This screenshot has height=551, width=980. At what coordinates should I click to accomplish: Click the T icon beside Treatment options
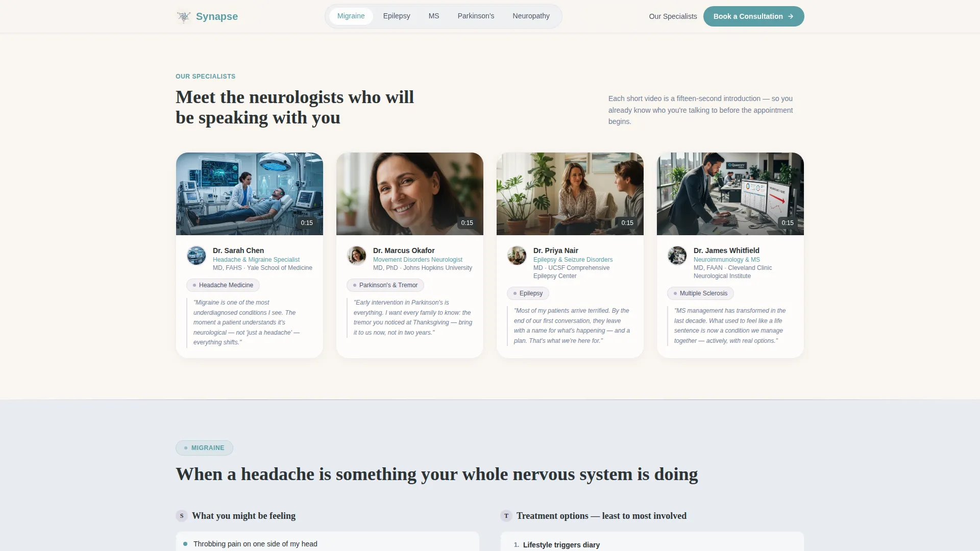coord(506,516)
